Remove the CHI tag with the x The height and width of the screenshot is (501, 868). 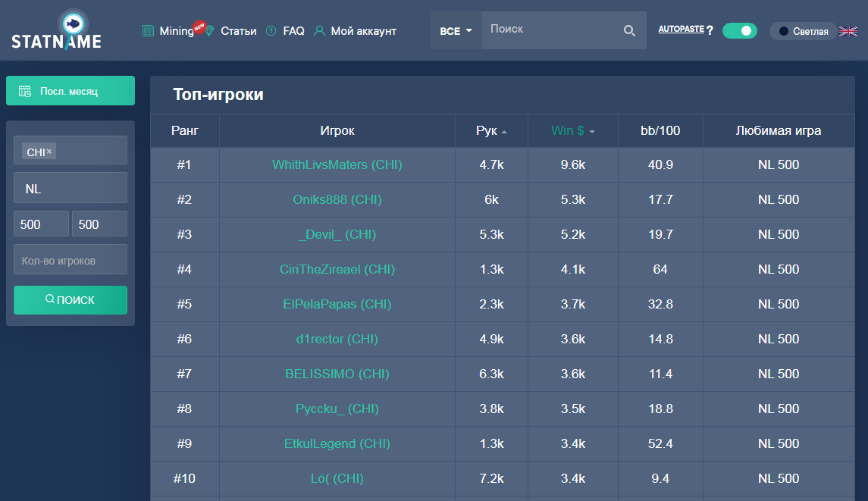point(49,151)
